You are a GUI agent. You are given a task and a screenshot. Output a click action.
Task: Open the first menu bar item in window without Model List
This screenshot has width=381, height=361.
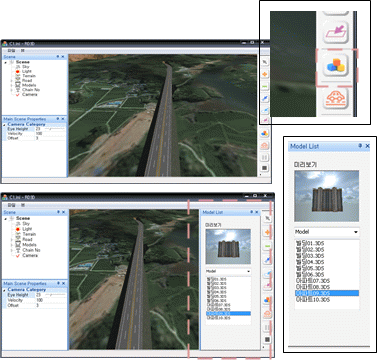point(11,51)
